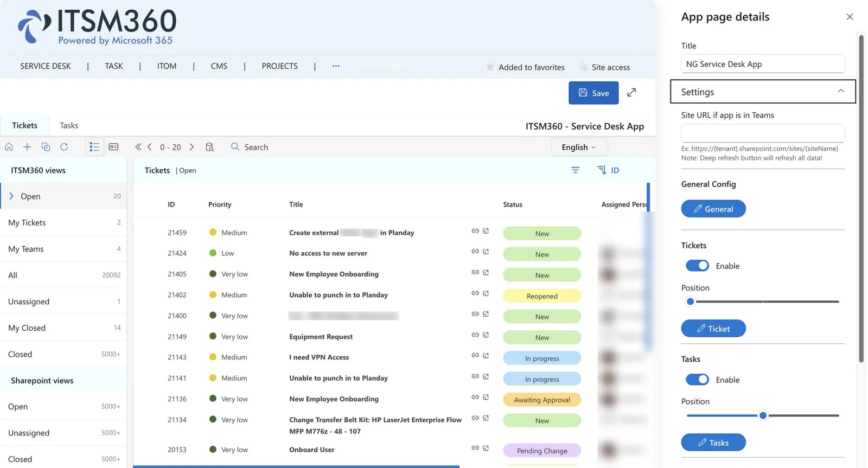Open ticket 21459 in new window
Image resolution: width=868 pixels, height=468 pixels.
click(486, 231)
